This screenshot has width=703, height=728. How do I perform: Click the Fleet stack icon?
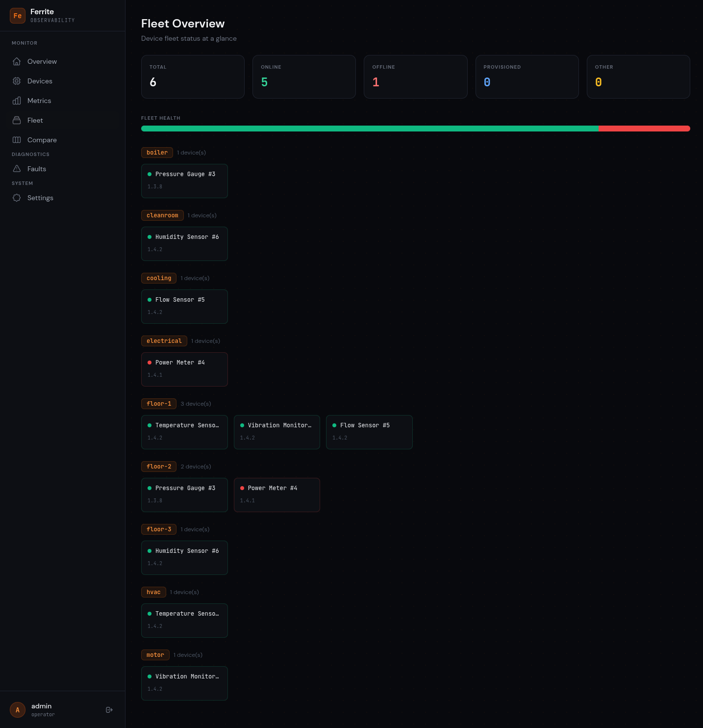coord(17,120)
